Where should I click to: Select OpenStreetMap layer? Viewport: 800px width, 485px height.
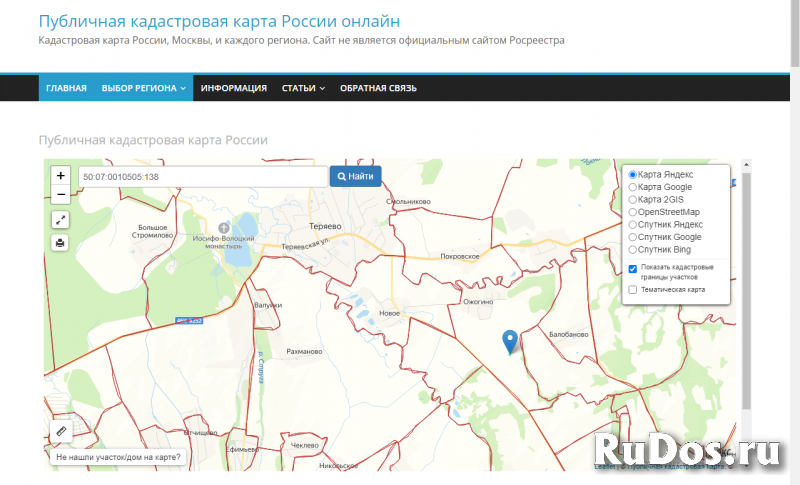pyautogui.click(x=633, y=212)
